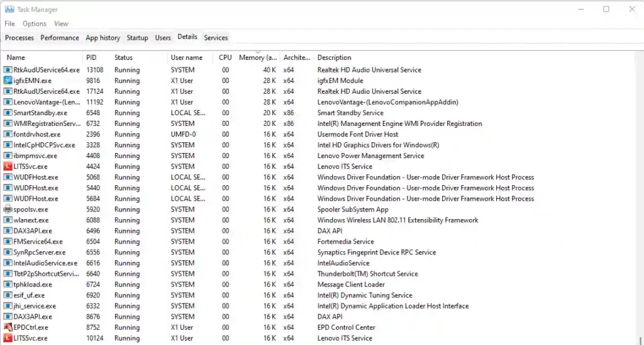
Task: Click the fontdrvhost.exe process icon
Action: (8, 135)
